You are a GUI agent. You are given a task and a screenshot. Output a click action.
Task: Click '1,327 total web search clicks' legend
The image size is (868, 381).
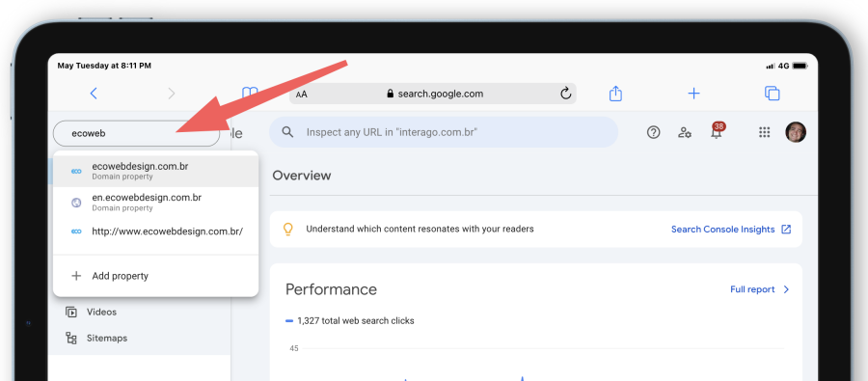(350, 320)
